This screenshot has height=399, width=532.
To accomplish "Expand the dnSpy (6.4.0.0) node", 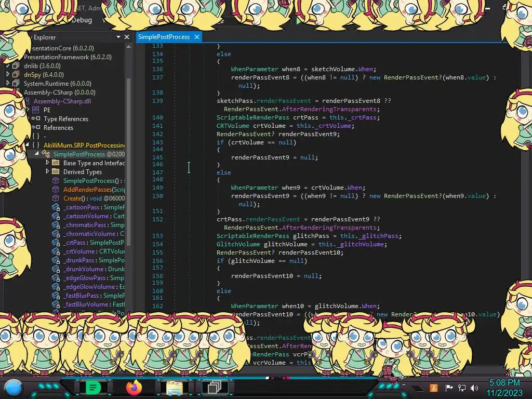I will pos(8,74).
